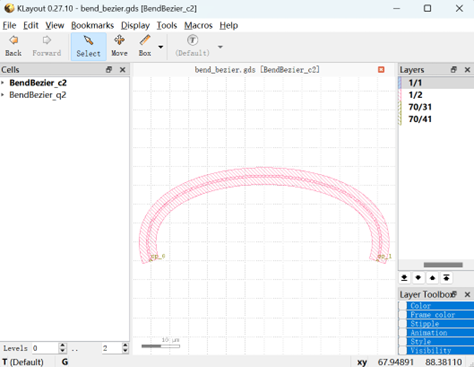The width and height of the screenshot is (474, 367).
Task: Click the Layers panel horizontal scrollbar
Action: pos(443,265)
